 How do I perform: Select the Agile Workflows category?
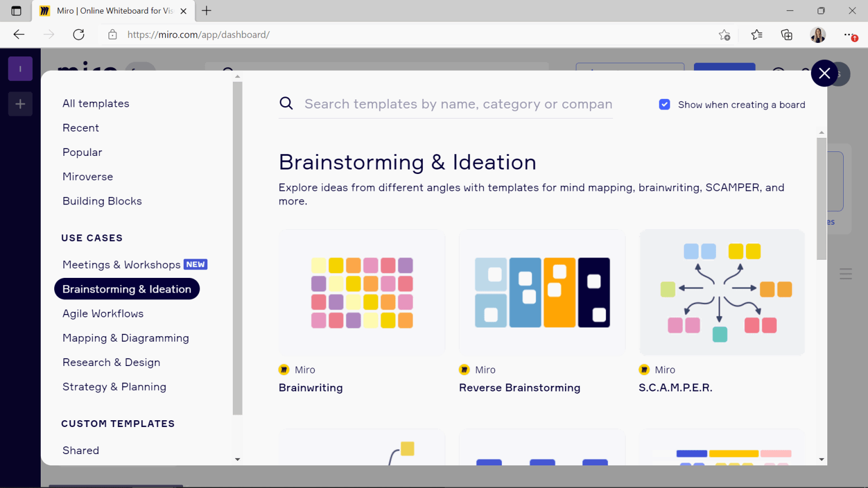103,313
